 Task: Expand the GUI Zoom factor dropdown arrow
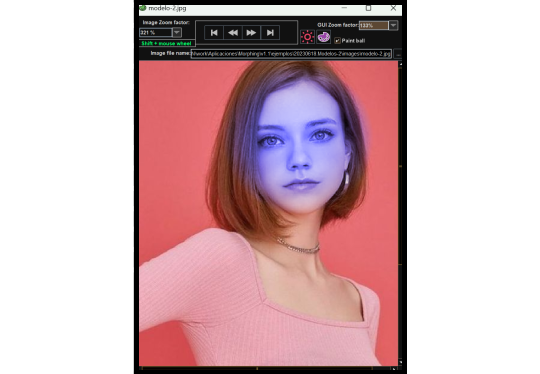tap(393, 25)
